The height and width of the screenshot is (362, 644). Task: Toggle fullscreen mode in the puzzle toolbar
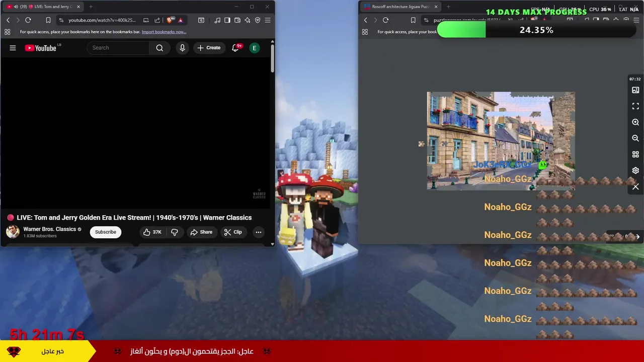click(635, 106)
